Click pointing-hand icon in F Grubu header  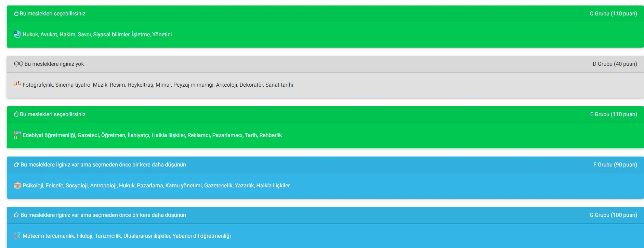pos(16,164)
